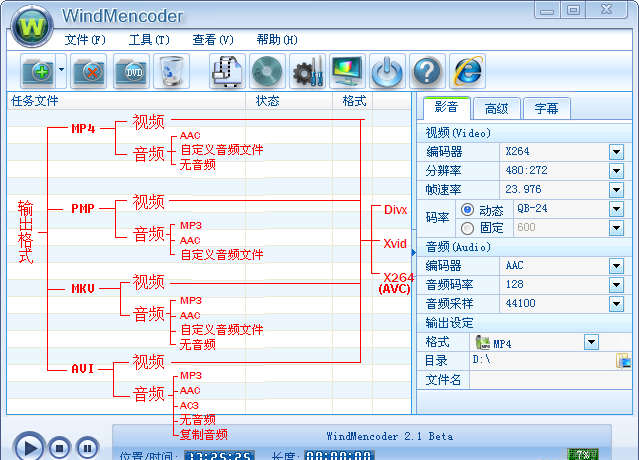639x460 pixels.
Task: Click the 码率 label
Action: coord(437,218)
